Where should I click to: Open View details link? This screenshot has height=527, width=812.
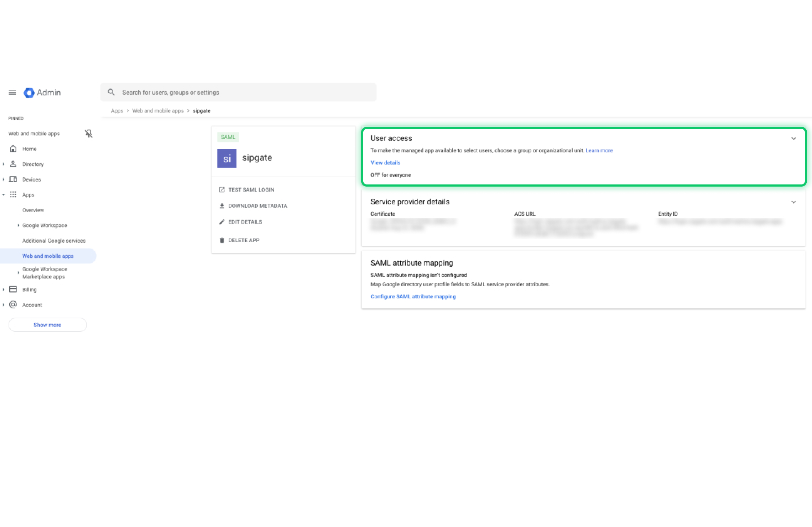385,163
